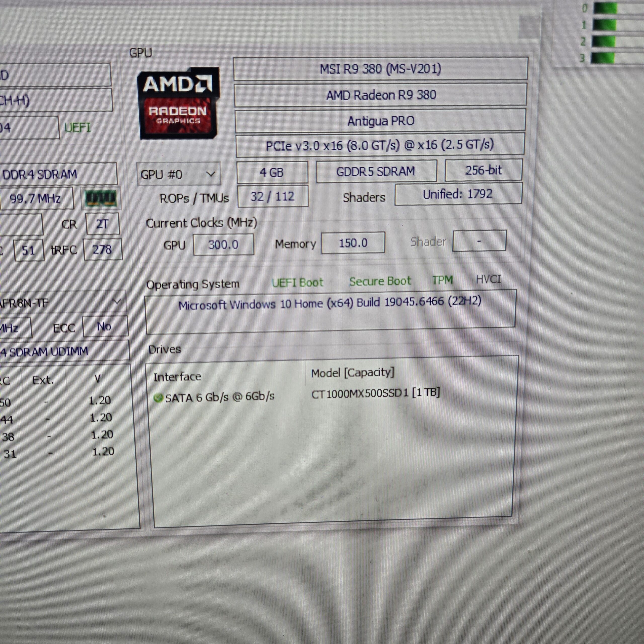The width and height of the screenshot is (644, 644).
Task: Click the Microsoft Windows 10 Home build text
Action: tap(330, 304)
